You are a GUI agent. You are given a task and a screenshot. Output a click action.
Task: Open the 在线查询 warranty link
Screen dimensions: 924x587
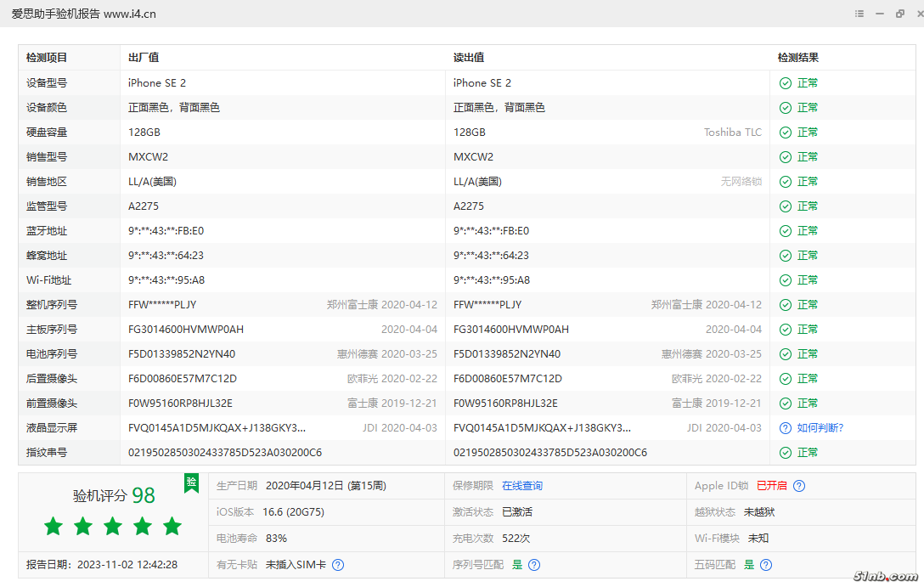tap(522, 486)
